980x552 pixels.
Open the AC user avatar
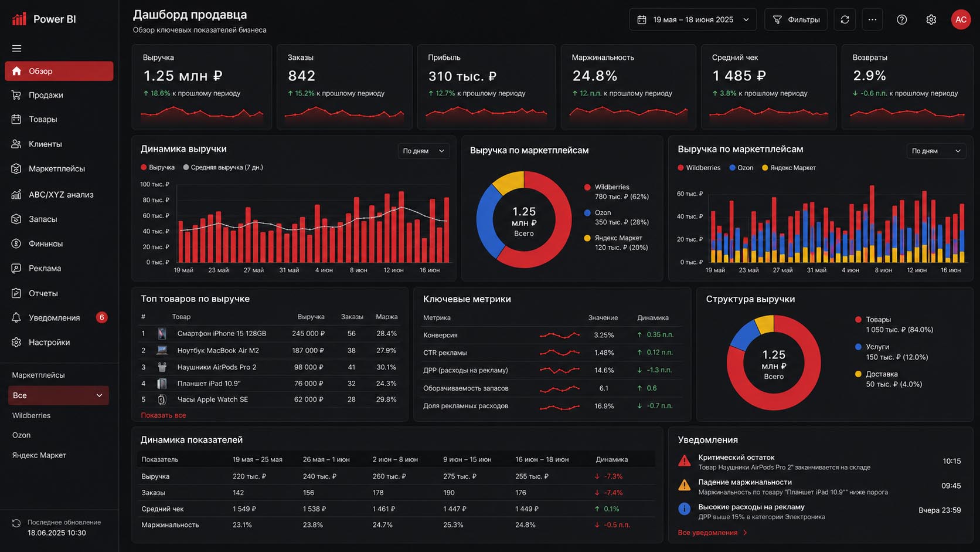(961, 19)
